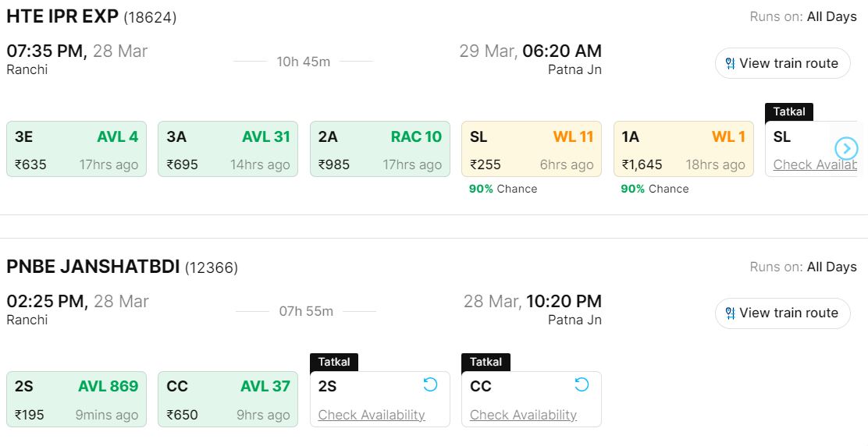Check Availability for Tatkal CC
The image size is (868, 446).
click(523, 415)
